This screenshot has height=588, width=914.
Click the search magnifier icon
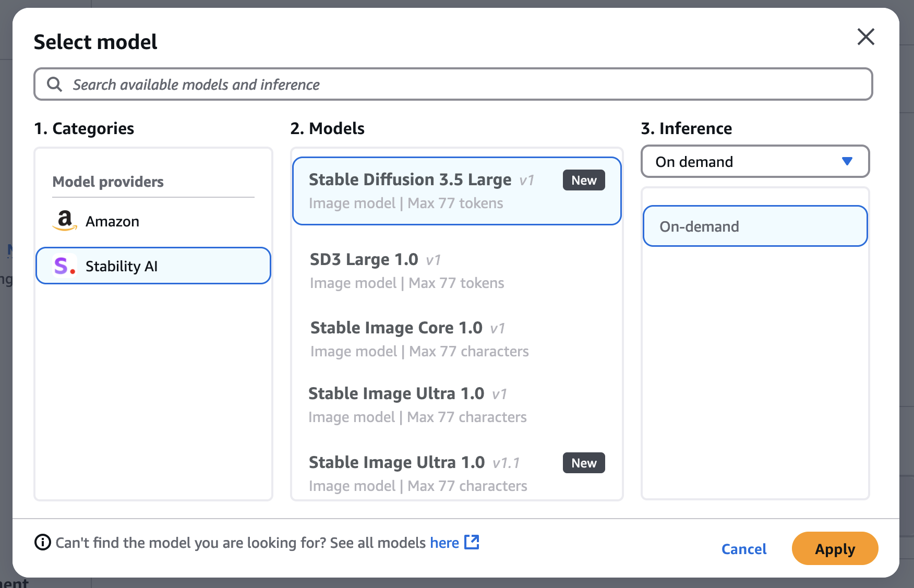[54, 84]
